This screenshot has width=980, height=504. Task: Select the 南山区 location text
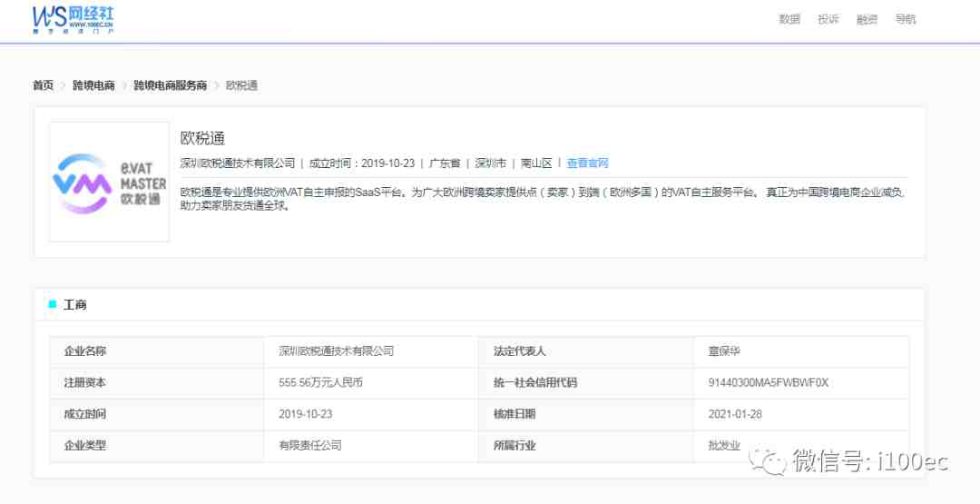[537, 163]
